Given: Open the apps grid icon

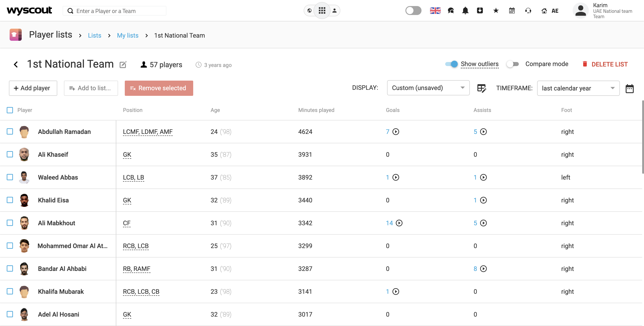Looking at the screenshot, I should [322, 11].
